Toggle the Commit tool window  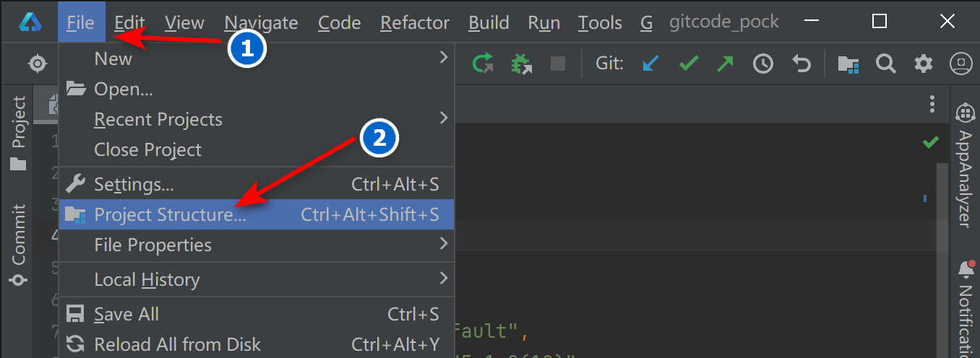19,244
